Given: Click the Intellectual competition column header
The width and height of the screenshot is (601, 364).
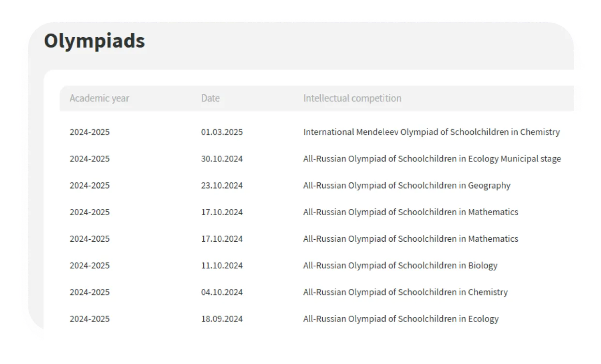Looking at the screenshot, I should coord(352,98).
